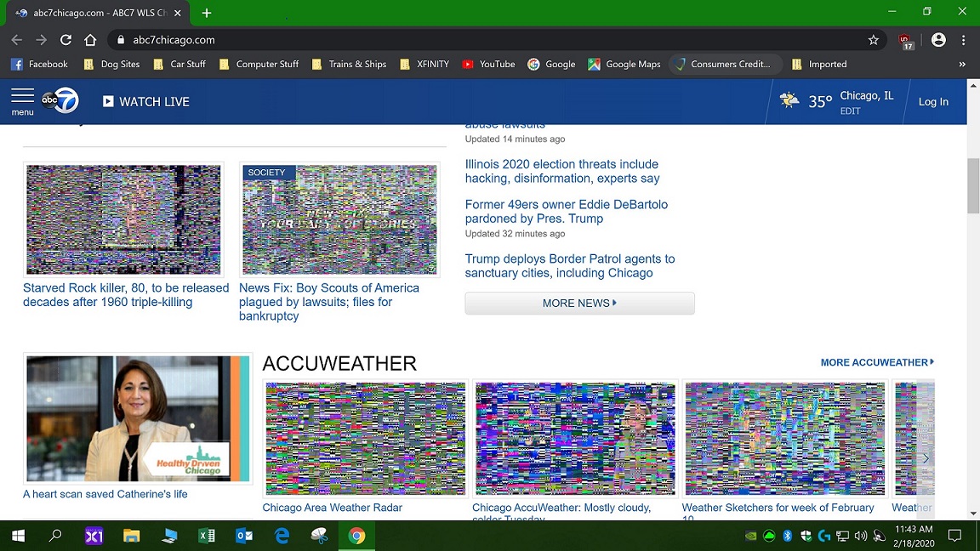This screenshot has width=980, height=551.
Task: Click WATCH LIVE in the header
Action: pyautogui.click(x=145, y=101)
